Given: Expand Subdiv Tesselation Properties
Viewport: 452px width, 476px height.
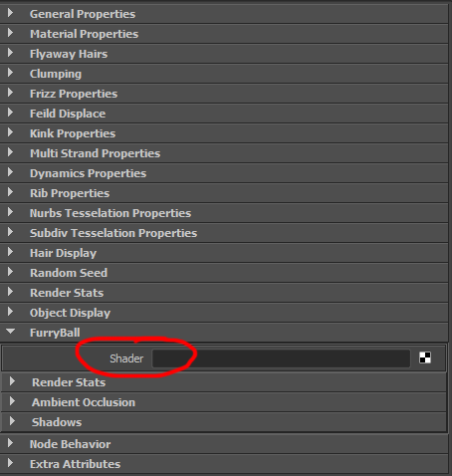Looking at the screenshot, I should (10, 232).
